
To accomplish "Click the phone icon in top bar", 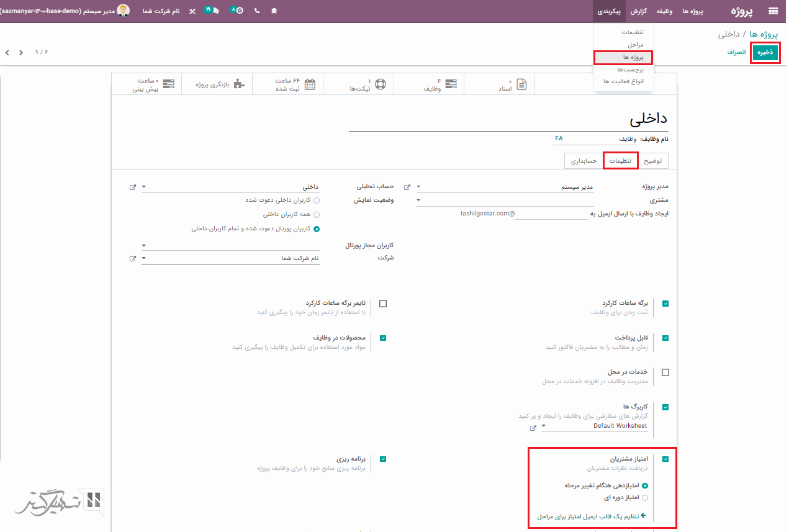I will click(x=257, y=11).
